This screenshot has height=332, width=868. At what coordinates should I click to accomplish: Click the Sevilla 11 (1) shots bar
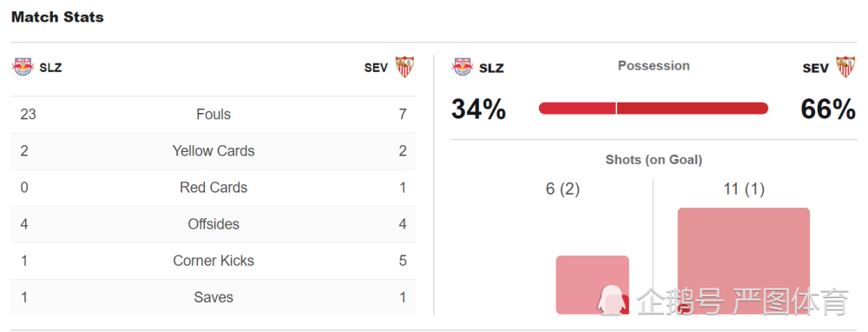pyautogui.click(x=744, y=261)
